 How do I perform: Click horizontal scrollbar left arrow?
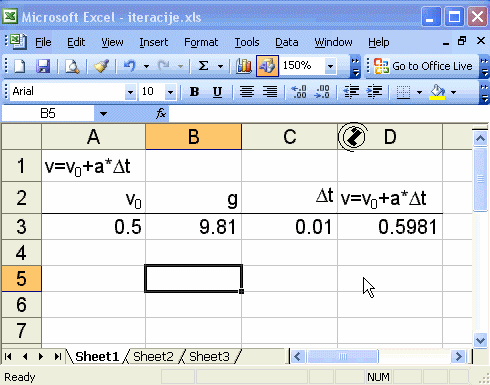(x=297, y=357)
